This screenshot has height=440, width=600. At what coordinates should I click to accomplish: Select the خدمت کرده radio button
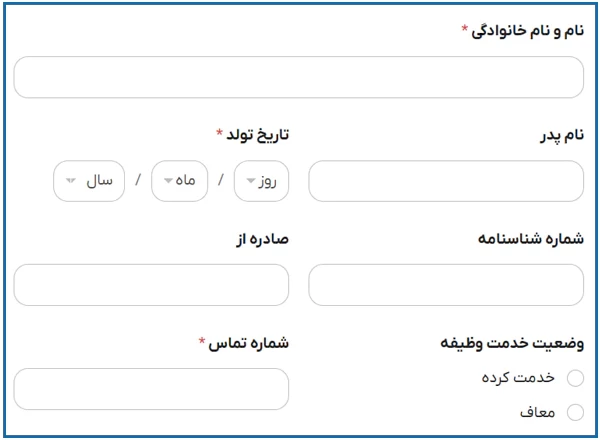click(575, 378)
